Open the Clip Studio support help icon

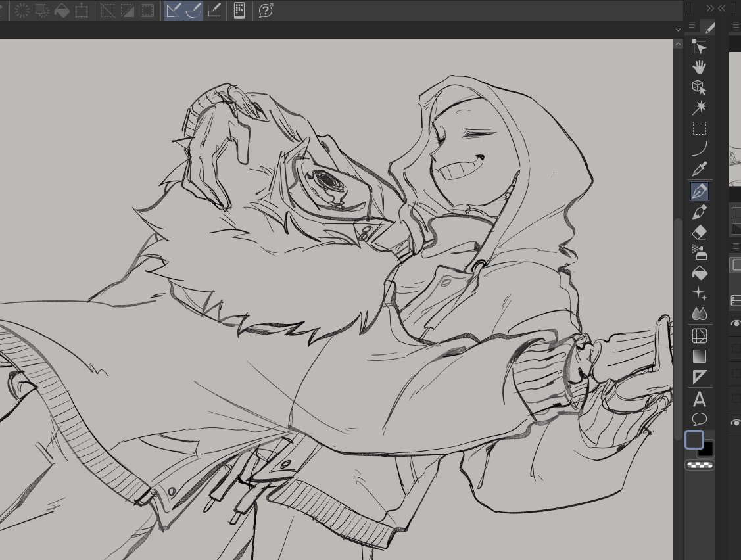pyautogui.click(x=266, y=11)
